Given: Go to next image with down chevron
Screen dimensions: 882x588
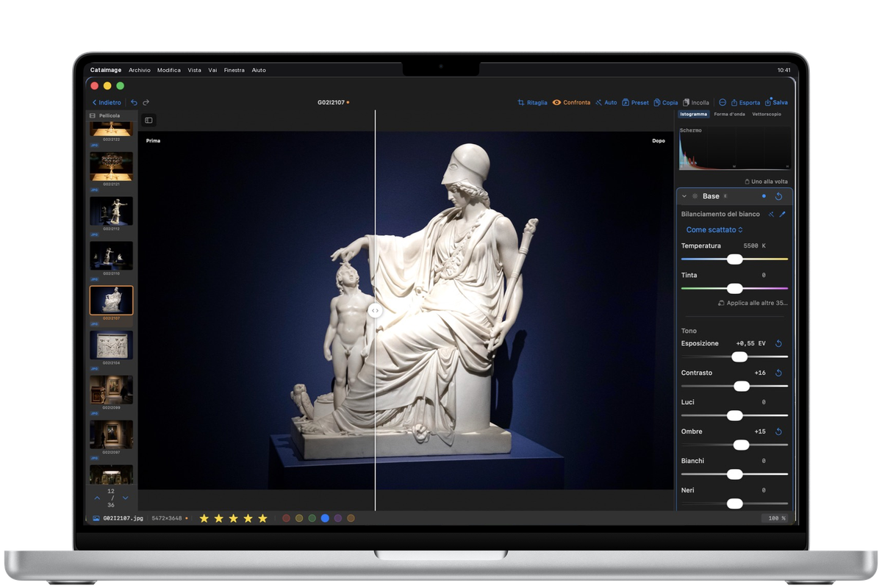Looking at the screenshot, I should click(x=125, y=498).
